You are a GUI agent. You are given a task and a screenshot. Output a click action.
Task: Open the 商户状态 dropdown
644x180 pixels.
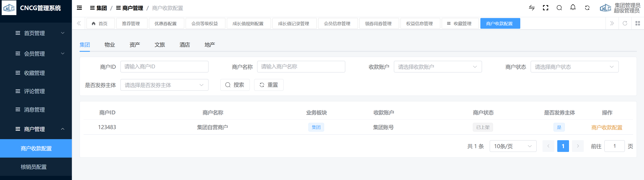[574, 67]
